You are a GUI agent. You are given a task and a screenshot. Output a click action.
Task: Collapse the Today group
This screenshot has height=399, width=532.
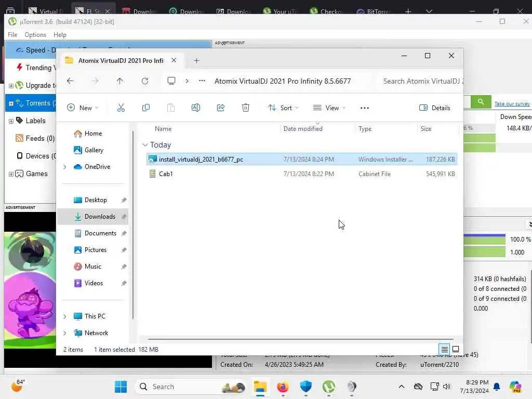[145, 145]
